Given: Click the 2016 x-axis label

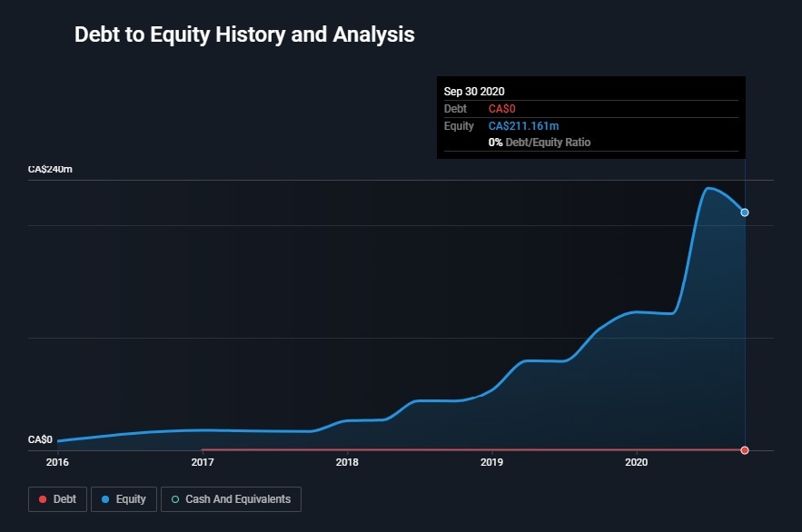Looking at the screenshot, I should 57,463.
